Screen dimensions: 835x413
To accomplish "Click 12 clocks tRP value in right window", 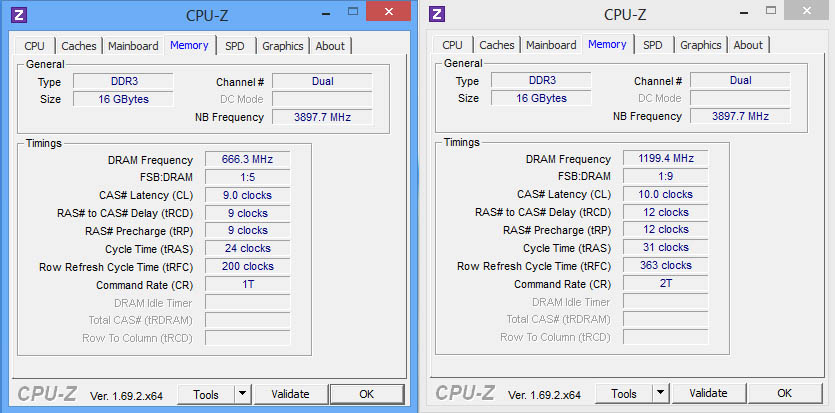I will click(666, 229).
